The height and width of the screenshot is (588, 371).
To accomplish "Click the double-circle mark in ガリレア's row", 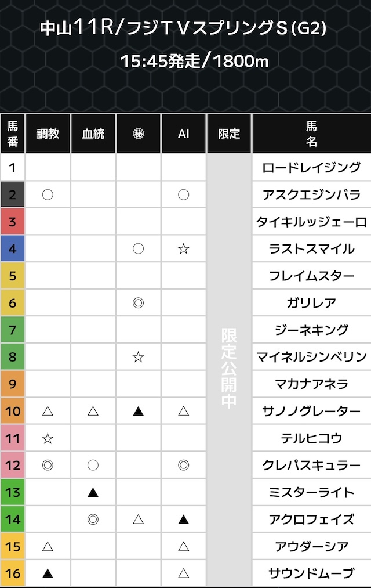I will [138, 302].
